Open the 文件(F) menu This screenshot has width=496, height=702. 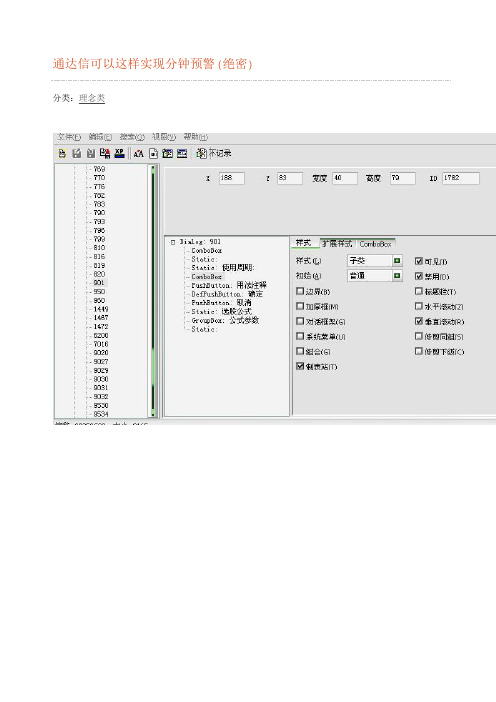point(69,137)
